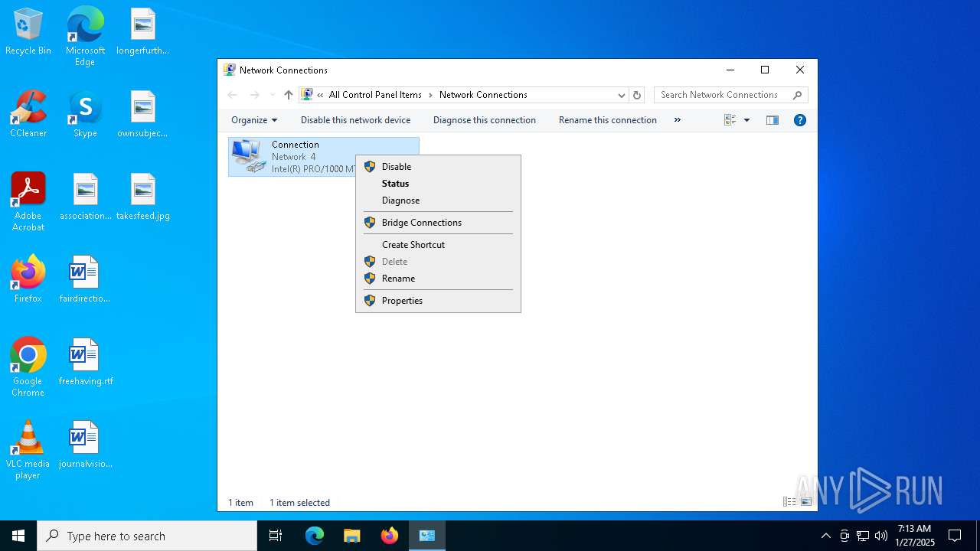Click the Change your view icon

pyautogui.click(x=730, y=120)
